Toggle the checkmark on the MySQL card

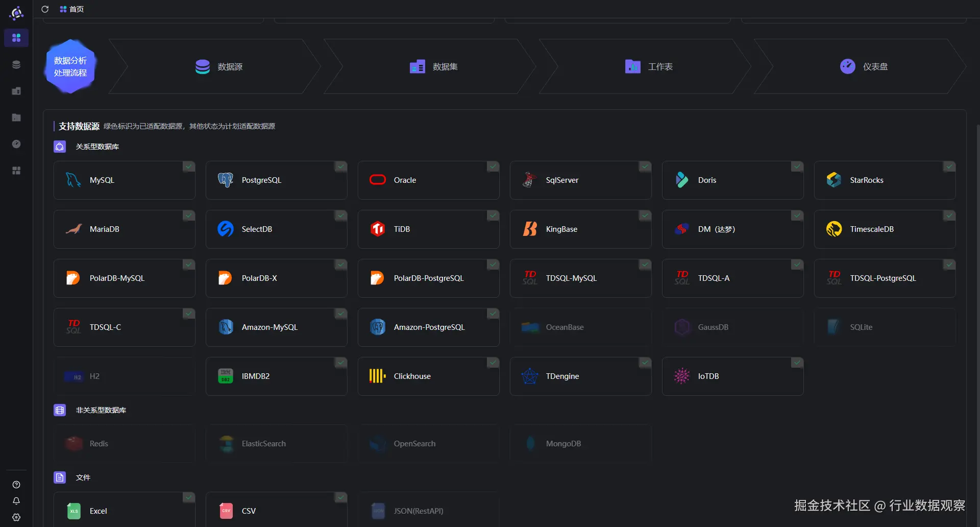(x=189, y=167)
